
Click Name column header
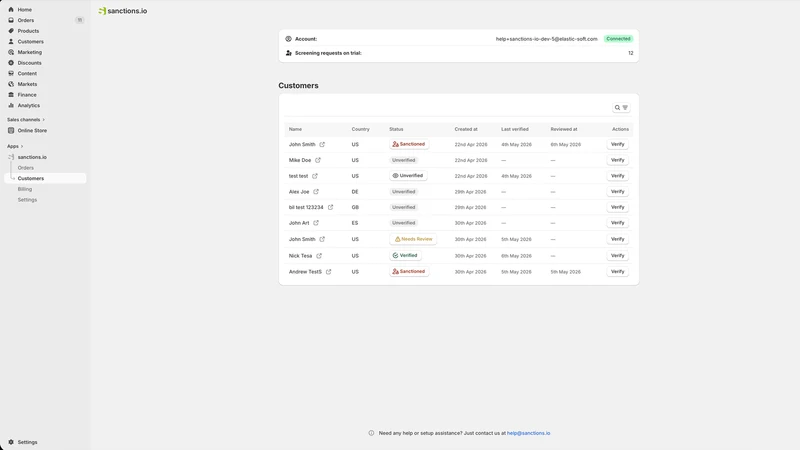(295, 130)
